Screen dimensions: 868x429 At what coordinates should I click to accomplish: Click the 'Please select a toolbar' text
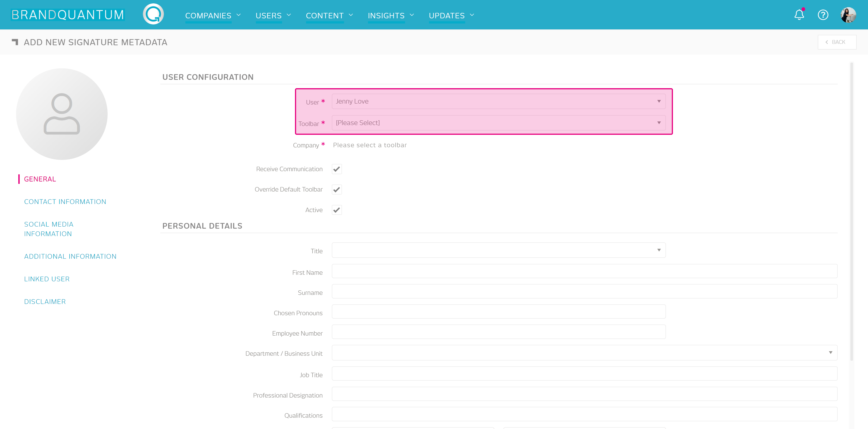[x=370, y=145]
